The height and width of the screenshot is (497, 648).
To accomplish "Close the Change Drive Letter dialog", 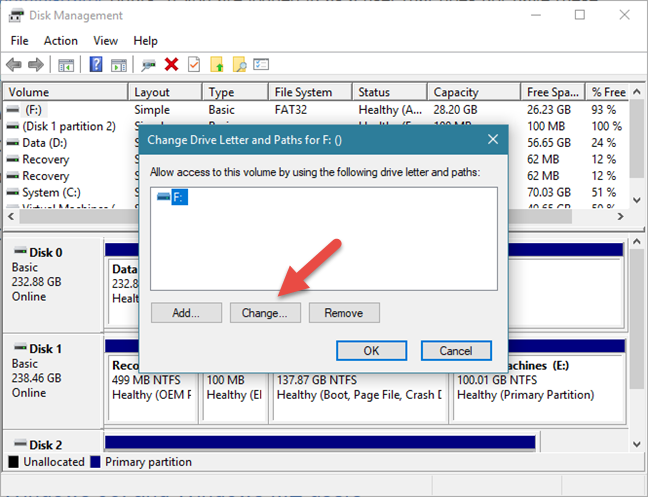I will point(493,139).
